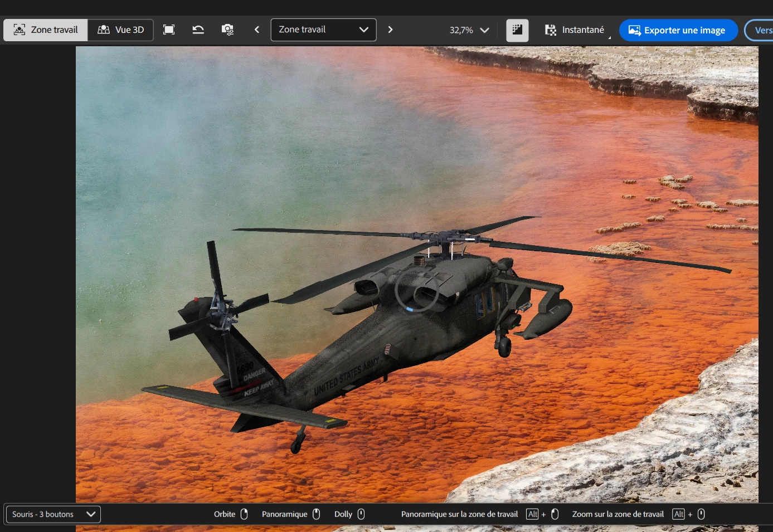773x532 pixels.
Task: Click Exporter une image button
Action: [678, 30]
